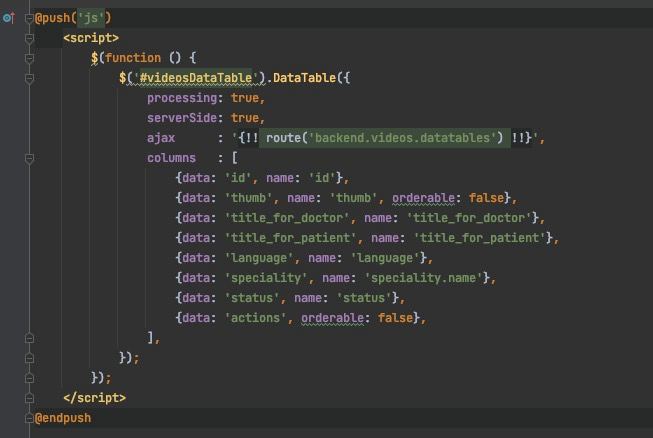Screen dimensions: 653x438
Task: Click the gutter marker icon beside @push
Action: pyautogui.click(x=9, y=18)
